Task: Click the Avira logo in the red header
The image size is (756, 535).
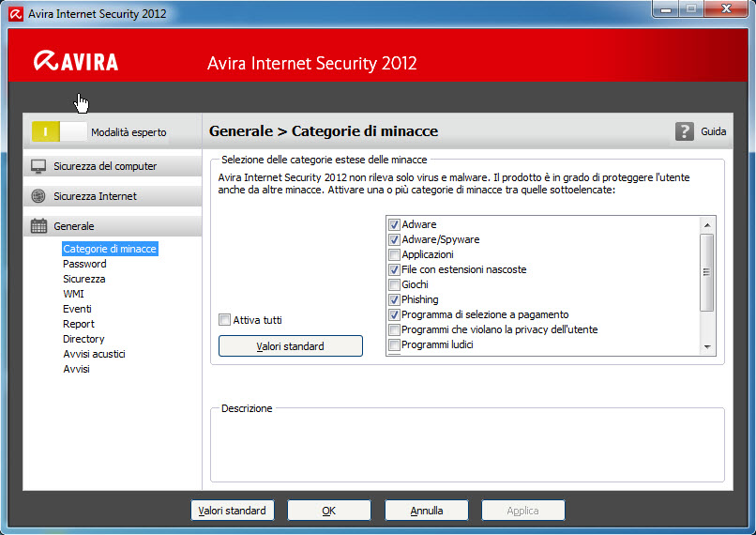Action: (x=76, y=61)
